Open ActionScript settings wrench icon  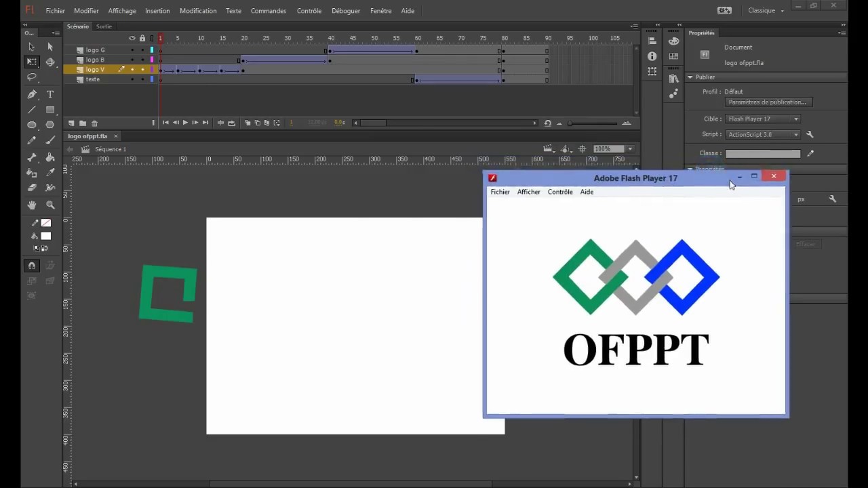click(810, 135)
